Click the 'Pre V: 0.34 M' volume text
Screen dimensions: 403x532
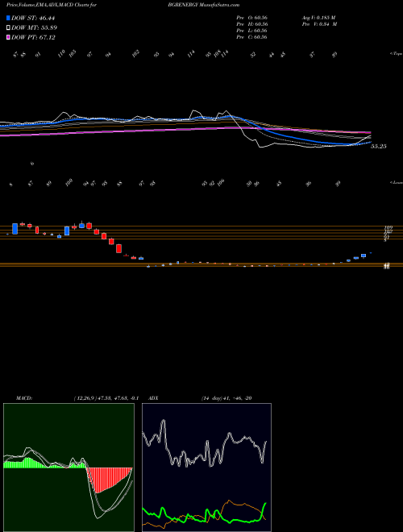320,24
